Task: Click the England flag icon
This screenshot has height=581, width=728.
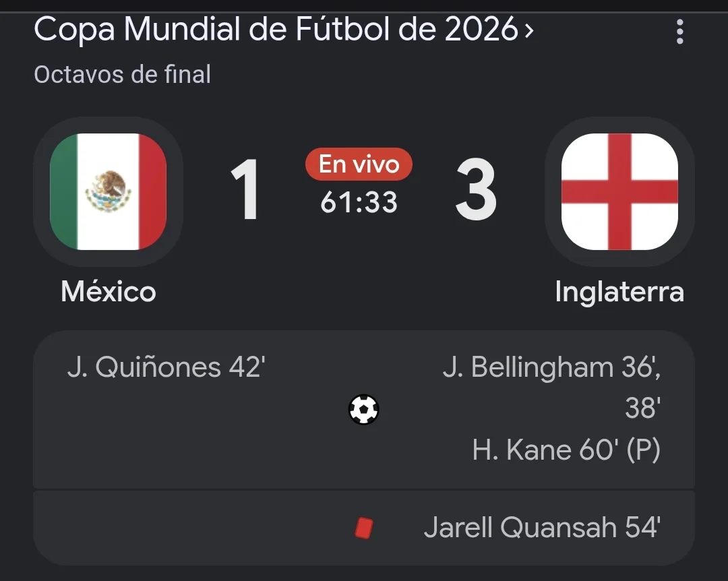Action: [619, 191]
